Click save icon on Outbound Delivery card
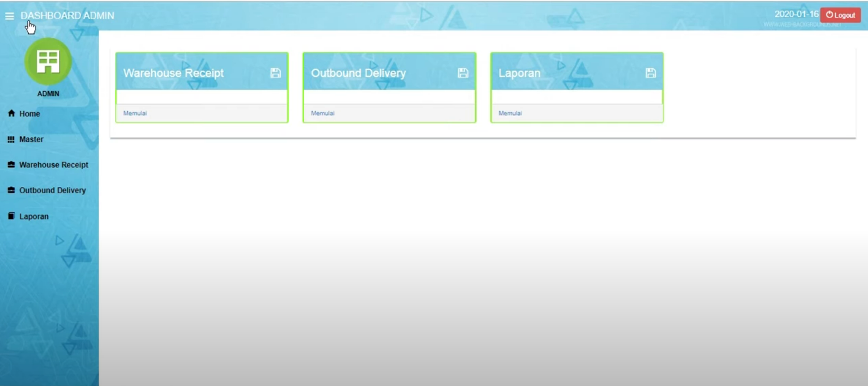 pyautogui.click(x=463, y=73)
